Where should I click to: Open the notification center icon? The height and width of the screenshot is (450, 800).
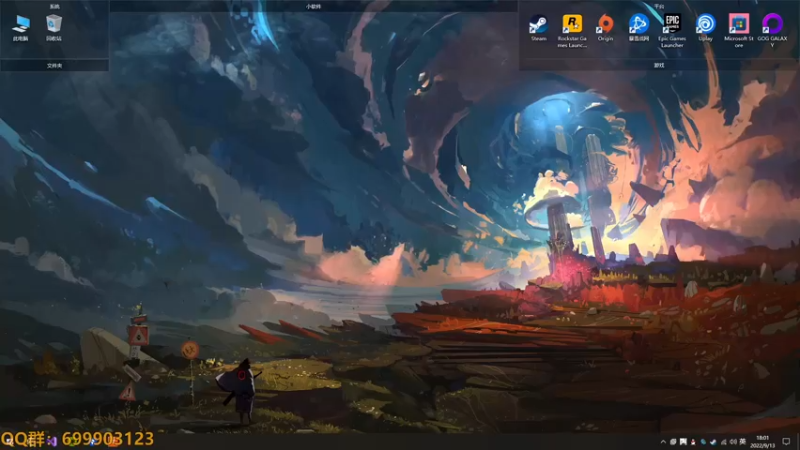(786, 442)
